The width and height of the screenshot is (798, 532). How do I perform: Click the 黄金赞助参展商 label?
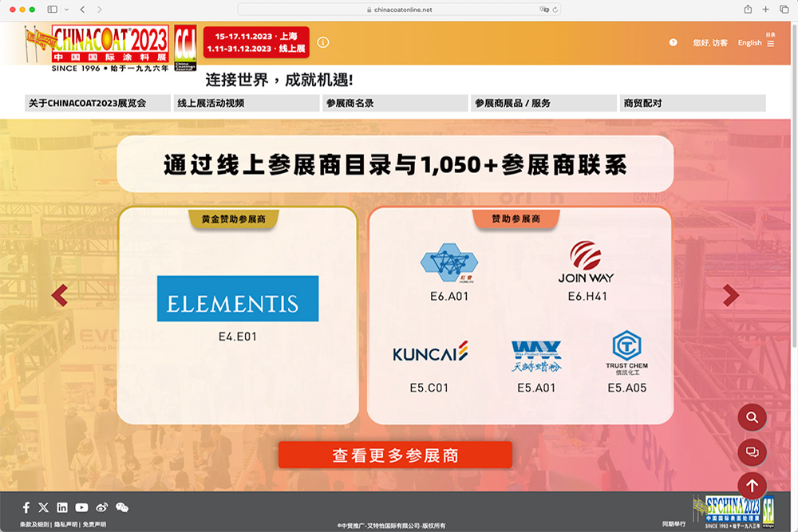234,219
